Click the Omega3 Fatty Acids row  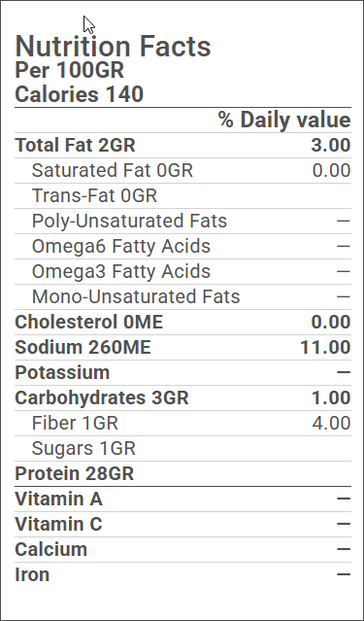tap(182, 272)
